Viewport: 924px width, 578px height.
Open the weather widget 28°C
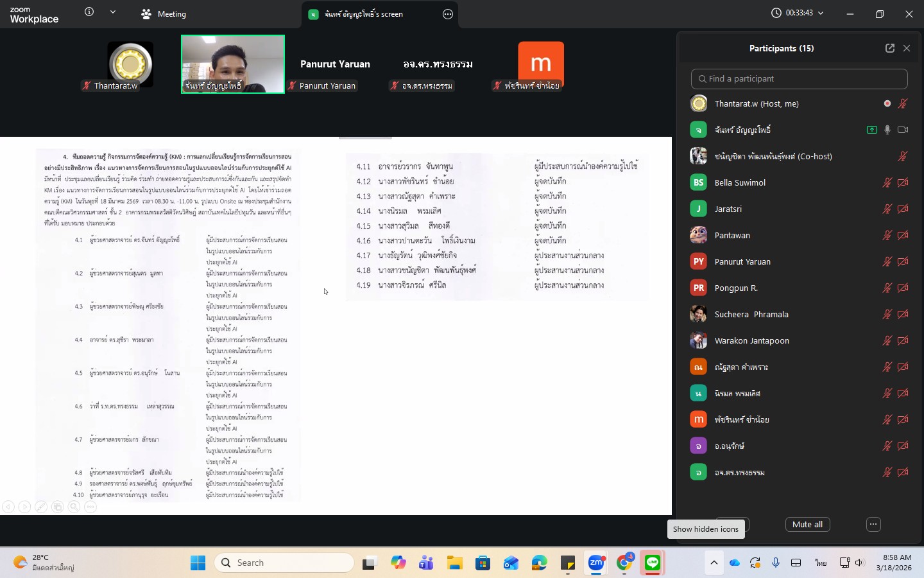pos(44,563)
